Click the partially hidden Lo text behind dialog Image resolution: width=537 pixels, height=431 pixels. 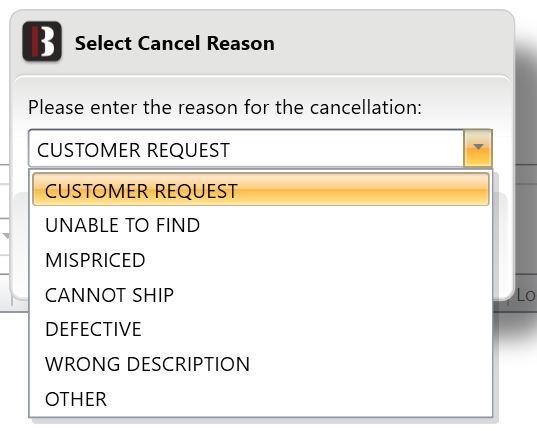[526, 295]
